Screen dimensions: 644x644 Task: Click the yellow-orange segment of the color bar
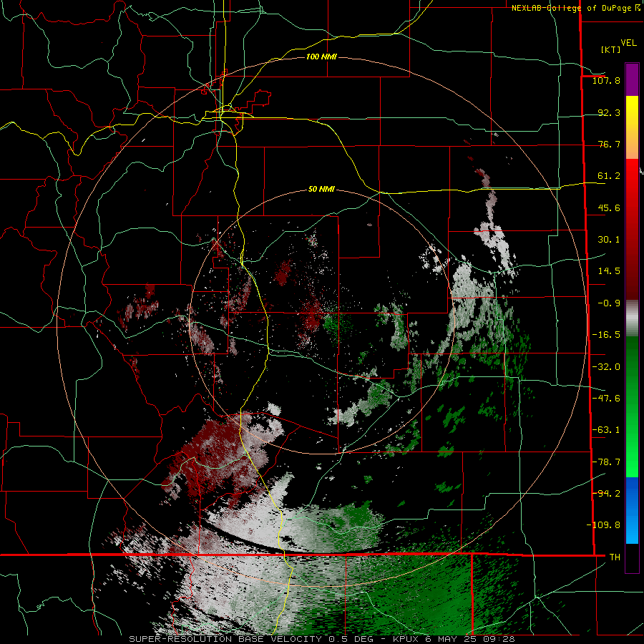click(x=632, y=127)
